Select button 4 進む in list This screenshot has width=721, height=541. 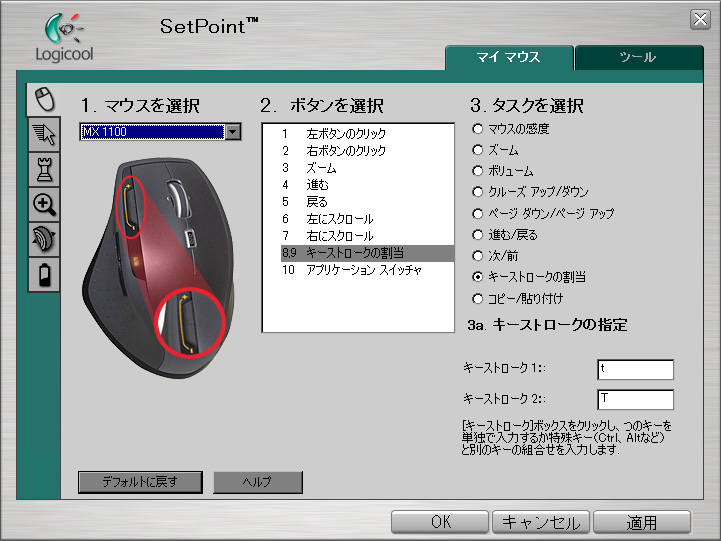click(367, 185)
